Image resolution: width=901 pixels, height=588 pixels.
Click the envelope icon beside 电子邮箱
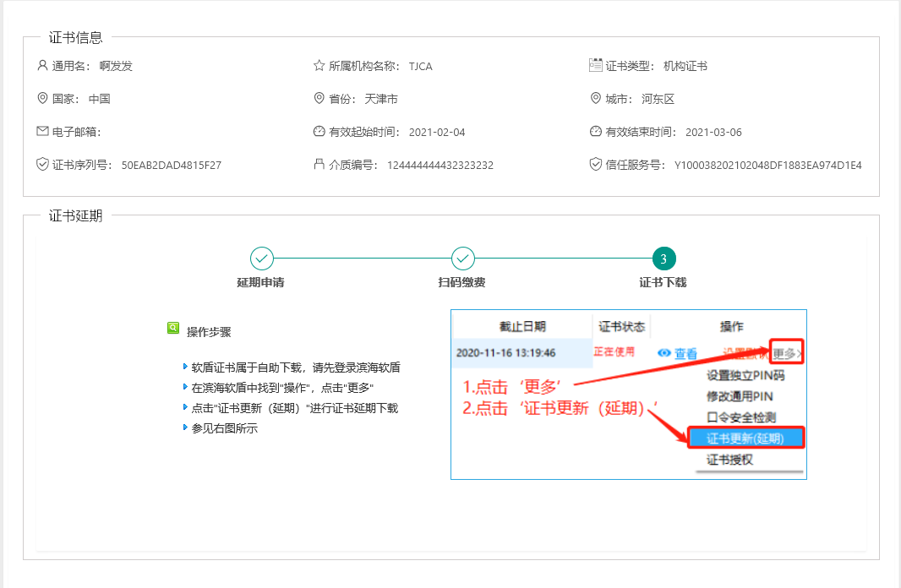pyautogui.click(x=42, y=132)
